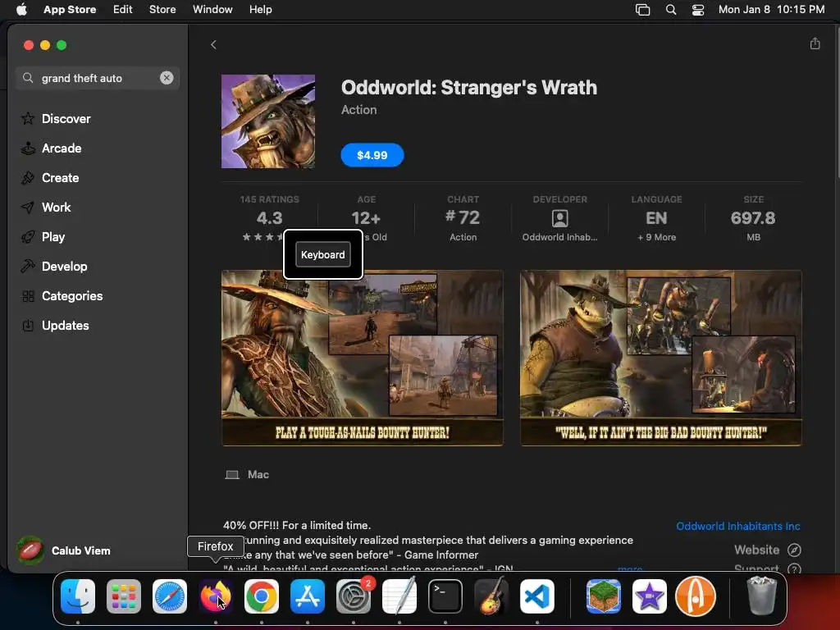Launch iMovie from the Dock
840x630 pixels.
click(x=650, y=596)
